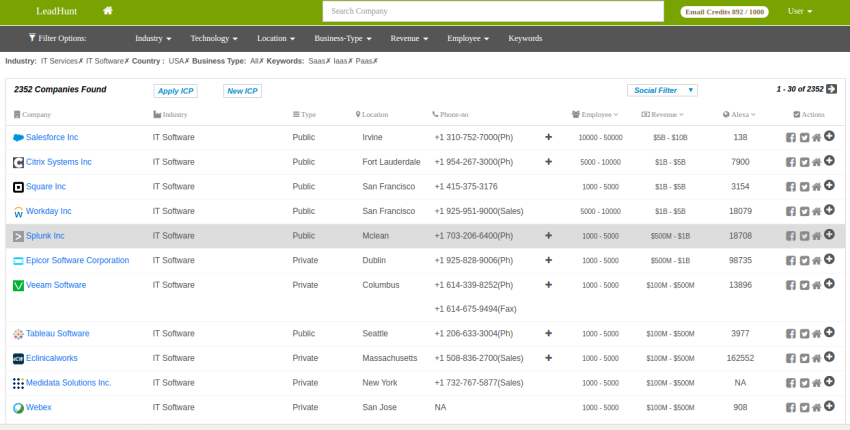Viewport: 850px width, 430px height.
Task: Open Facebook page for Splunk Inc
Action: pos(791,236)
